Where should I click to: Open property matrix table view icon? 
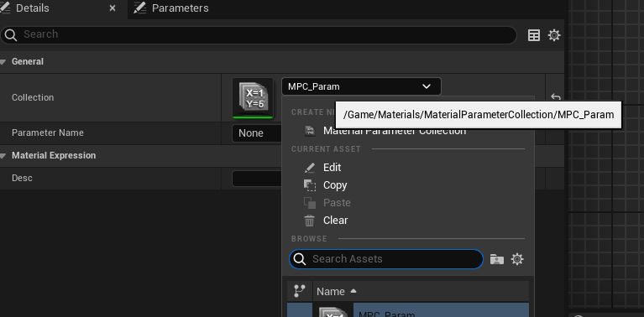pos(534,35)
